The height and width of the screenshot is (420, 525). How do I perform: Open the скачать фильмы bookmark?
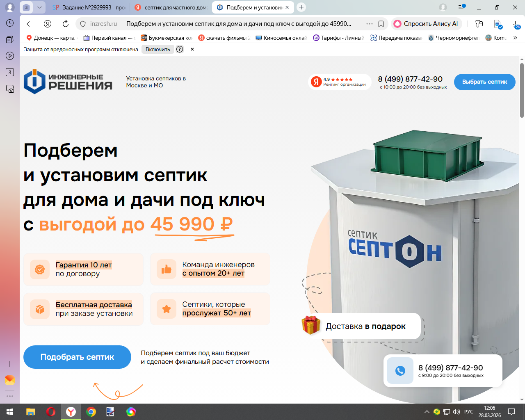tap(224, 38)
